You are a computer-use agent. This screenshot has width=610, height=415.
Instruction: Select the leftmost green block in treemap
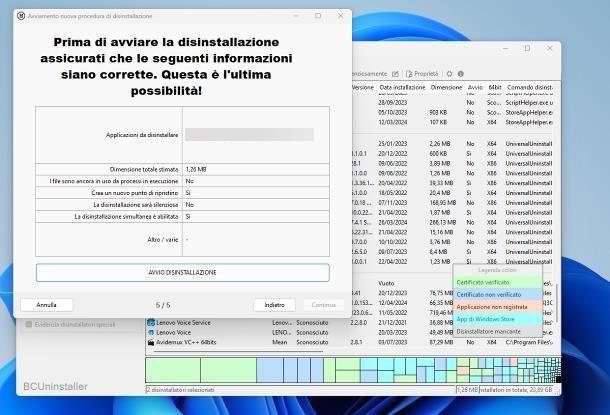(x=173, y=370)
